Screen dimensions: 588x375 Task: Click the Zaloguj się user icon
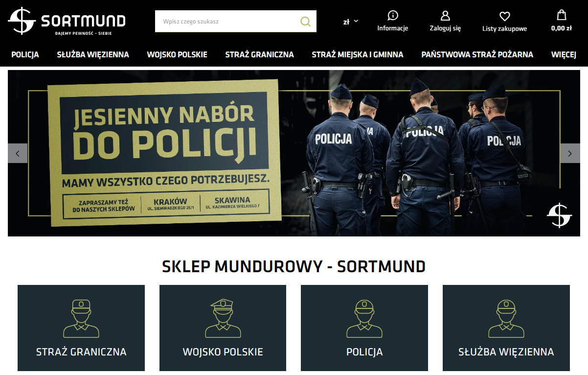(x=445, y=16)
